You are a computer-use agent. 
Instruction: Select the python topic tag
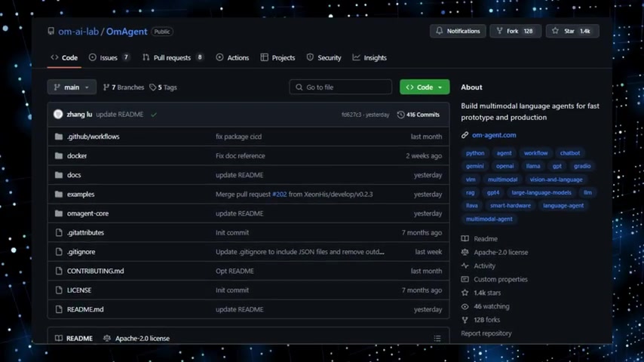tap(475, 153)
